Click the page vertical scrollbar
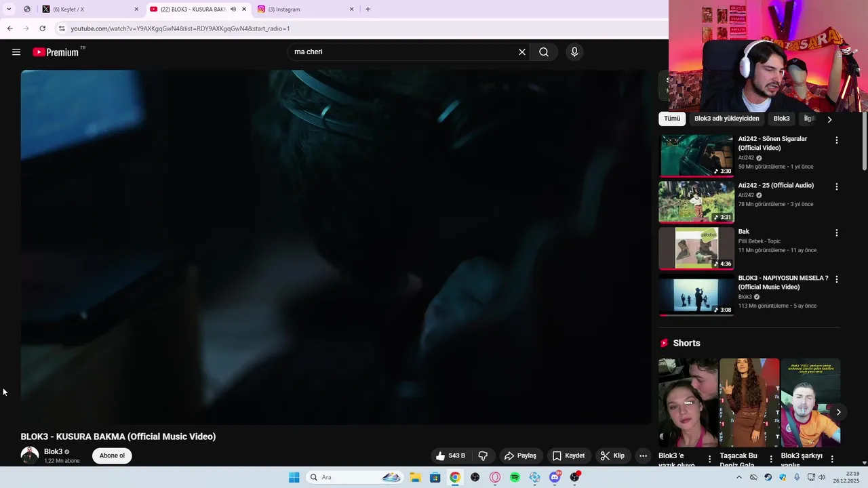 pos(865,141)
